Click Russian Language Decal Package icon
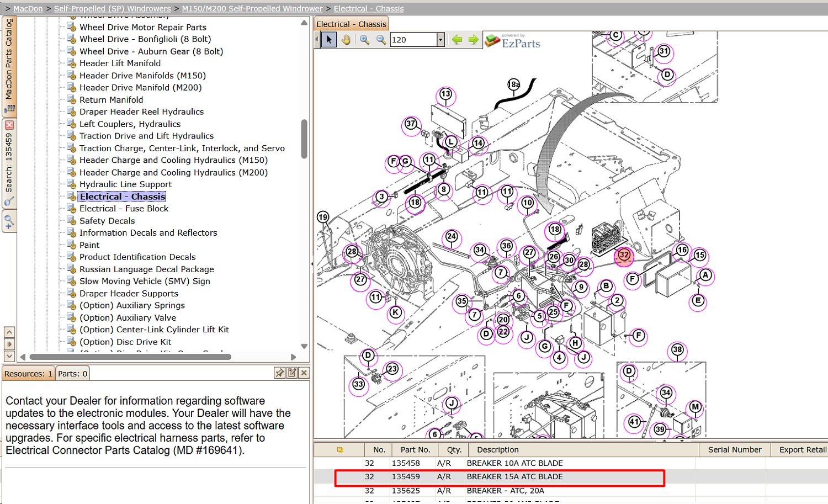 click(x=72, y=269)
